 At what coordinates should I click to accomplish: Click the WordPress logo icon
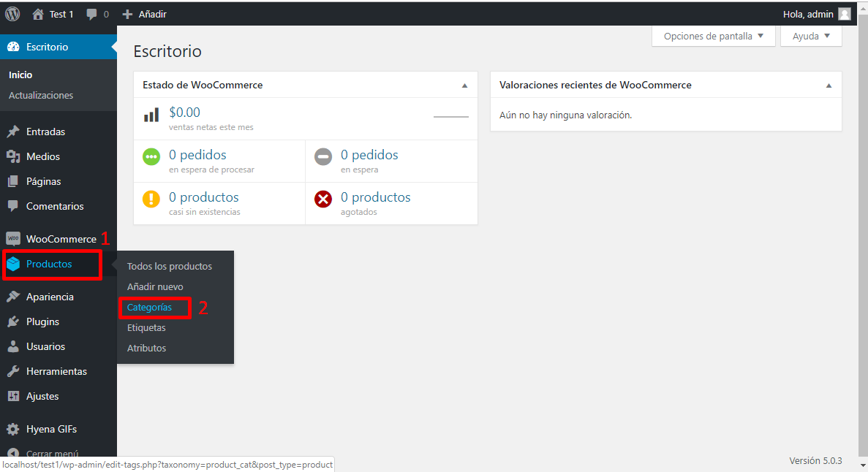12,14
